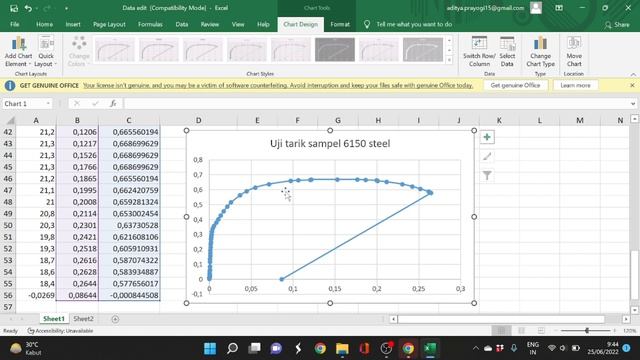
Task: Expand the chart styles gallery More arrow
Action: coord(449,60)
